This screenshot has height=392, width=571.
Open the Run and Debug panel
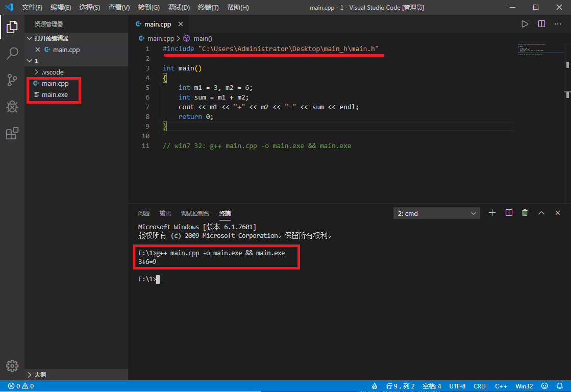coord(12,107)
